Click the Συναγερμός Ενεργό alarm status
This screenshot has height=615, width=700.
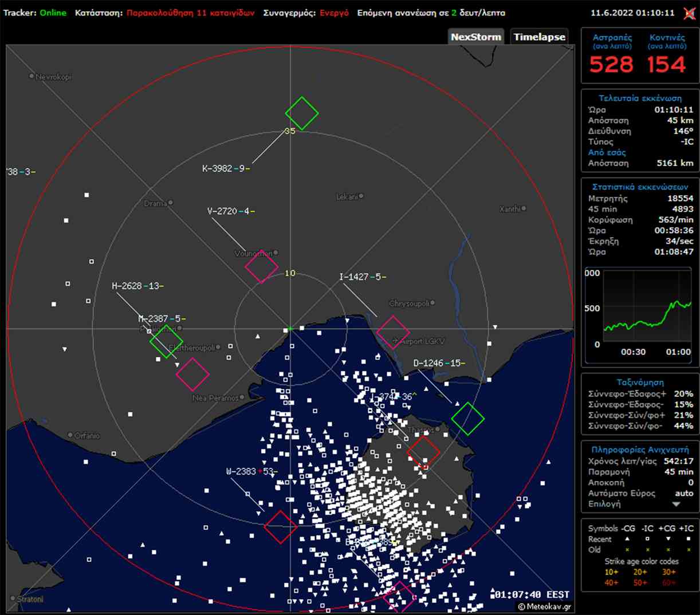click(x=306, y=13)
